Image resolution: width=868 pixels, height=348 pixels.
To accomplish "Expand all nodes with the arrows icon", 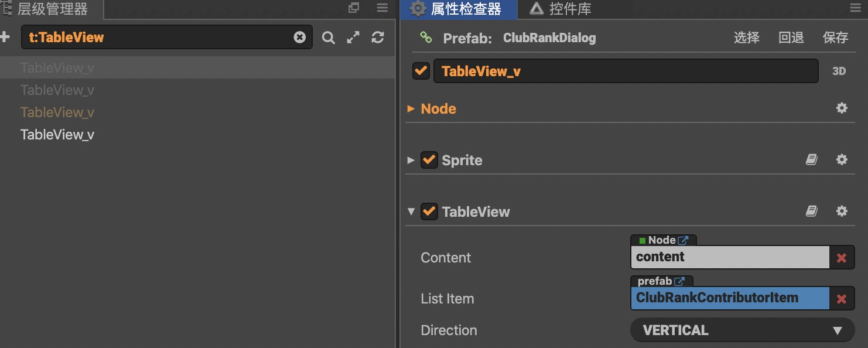I will pyautogui.click(x=353, y=37).
